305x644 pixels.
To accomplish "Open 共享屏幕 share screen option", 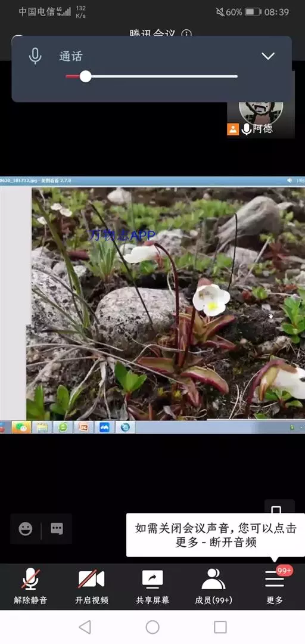I will tap(152, 586).
